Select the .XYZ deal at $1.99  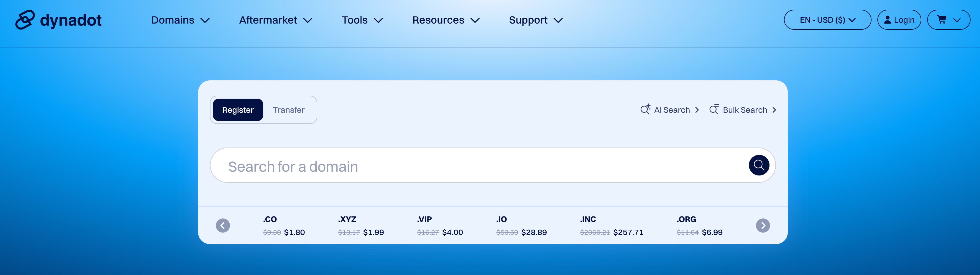pos(361,226)
